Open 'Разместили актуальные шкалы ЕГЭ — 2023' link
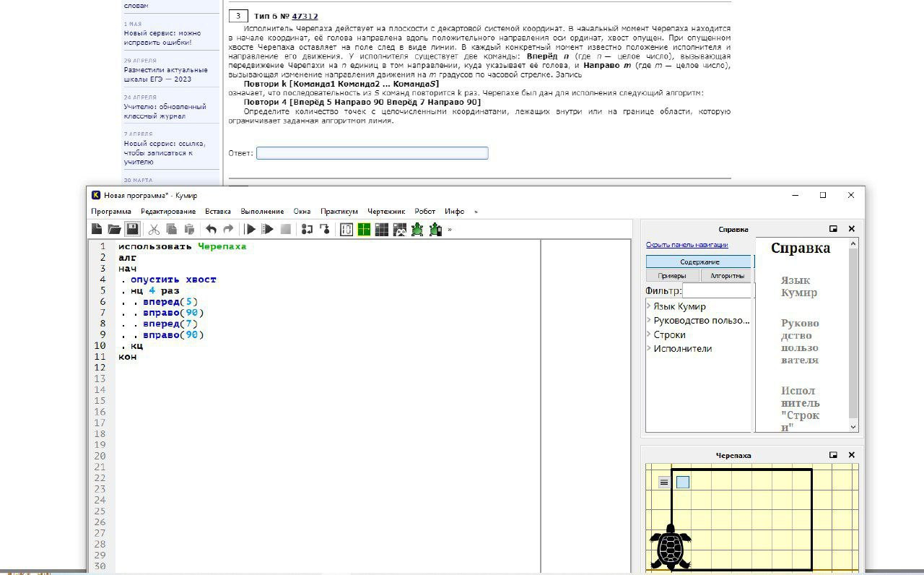The width and height of the screenshot is (924, 575). tap(165, 74)
